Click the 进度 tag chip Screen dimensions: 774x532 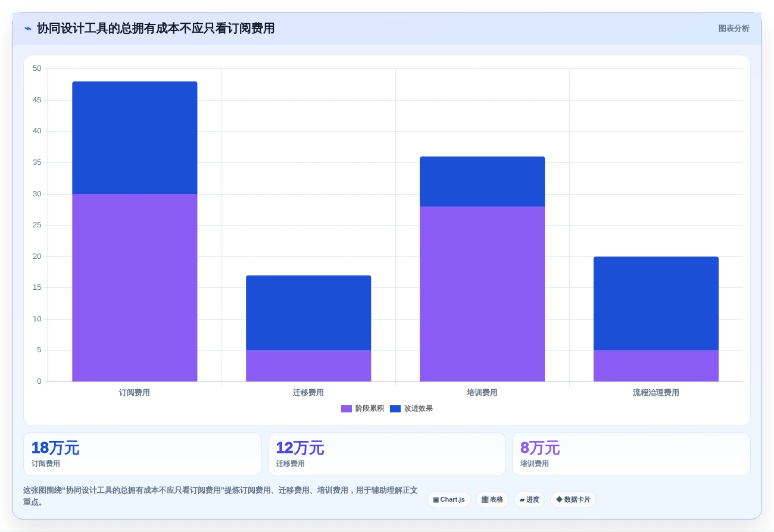(529, 500)
